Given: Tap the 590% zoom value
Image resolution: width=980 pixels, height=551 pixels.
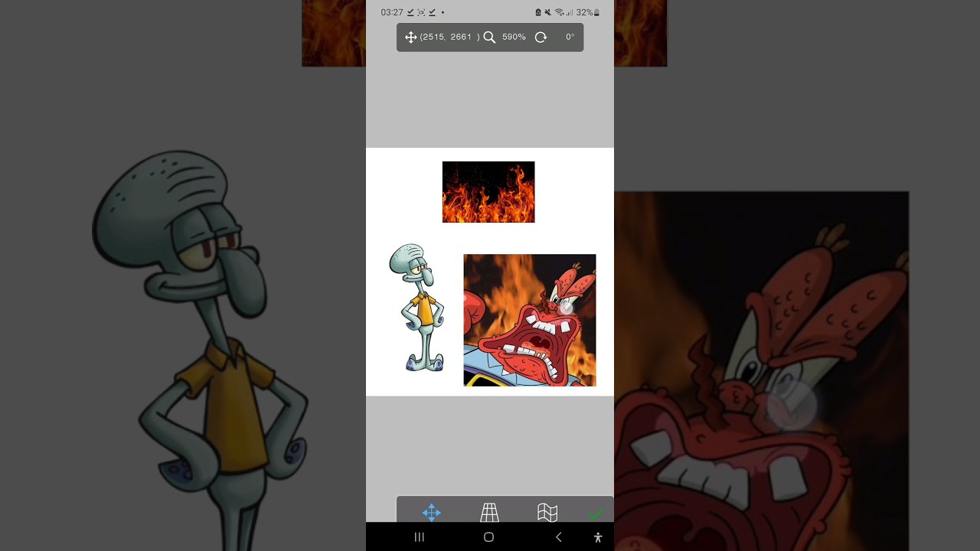Looking at the screenshot, I should [x=514, y=37].
